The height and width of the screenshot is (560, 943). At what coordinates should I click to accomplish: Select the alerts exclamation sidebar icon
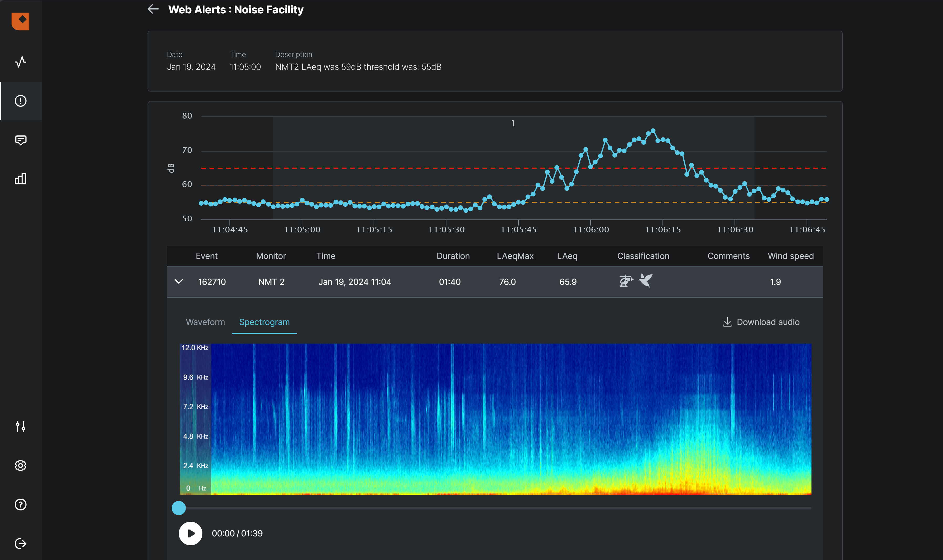click(20, 101)
